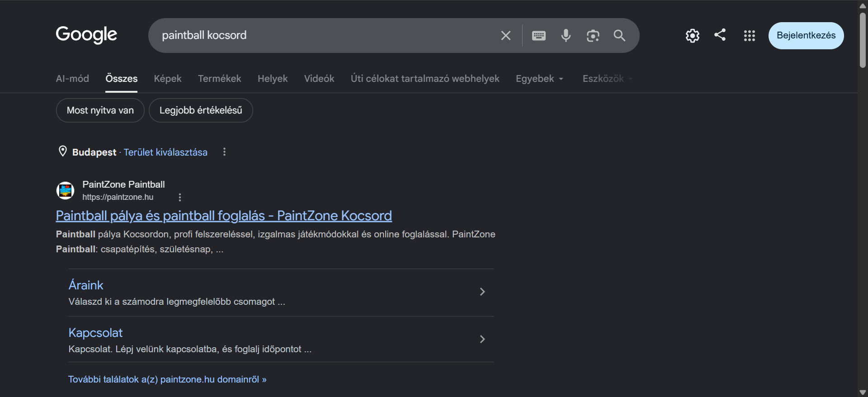Open the Eszközök tools dropdown
Viewport: 868px width, 397px height.
pyautogui.click(x=607, y=79)
